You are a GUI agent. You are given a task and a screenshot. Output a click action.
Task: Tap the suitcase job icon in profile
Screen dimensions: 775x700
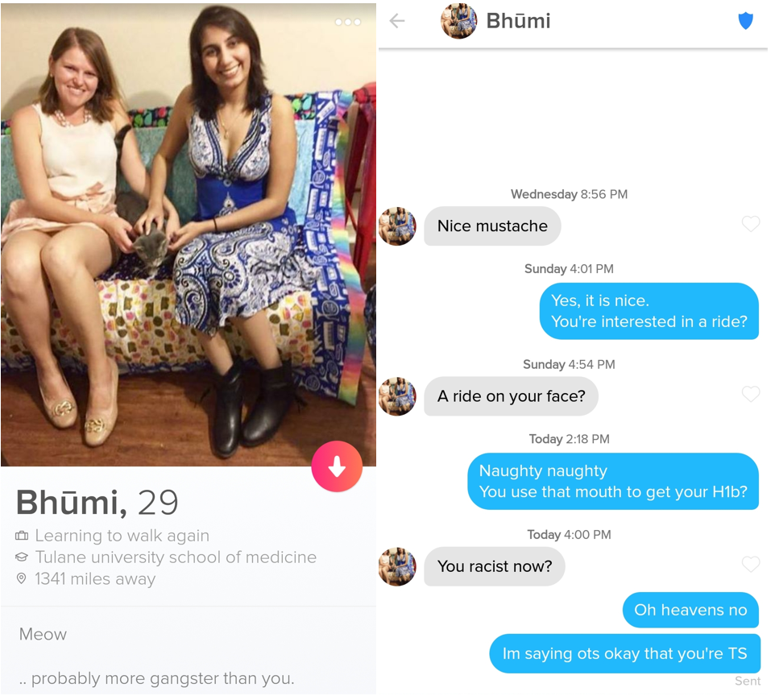[x=22, y=536]
